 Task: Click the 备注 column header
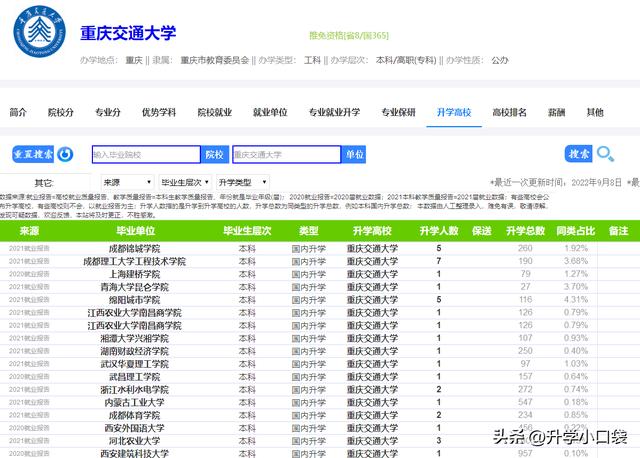click(618, 231)
